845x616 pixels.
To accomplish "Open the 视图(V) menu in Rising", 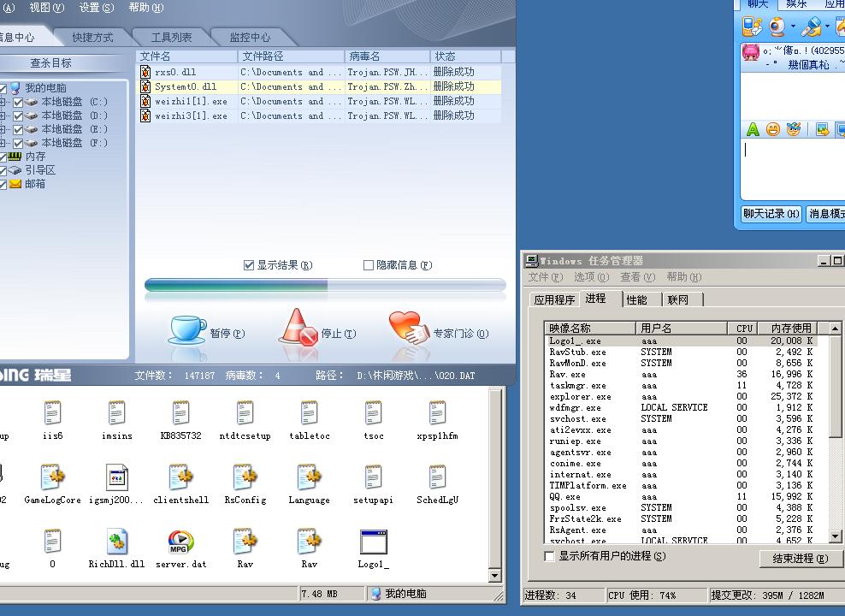I will (47, 8).
